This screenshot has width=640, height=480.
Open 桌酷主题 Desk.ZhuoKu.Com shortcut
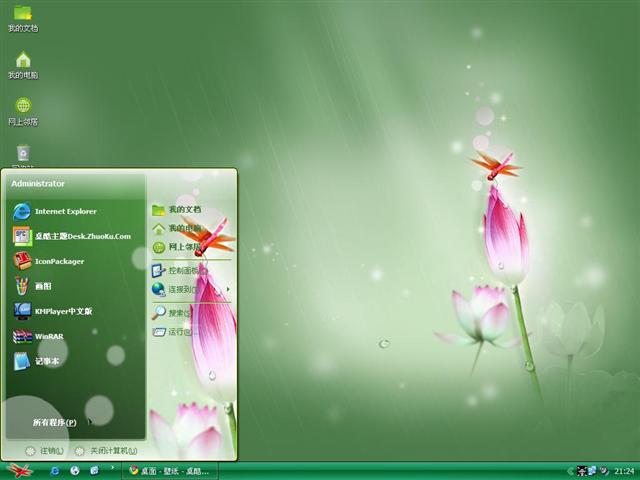click(82, 236)
